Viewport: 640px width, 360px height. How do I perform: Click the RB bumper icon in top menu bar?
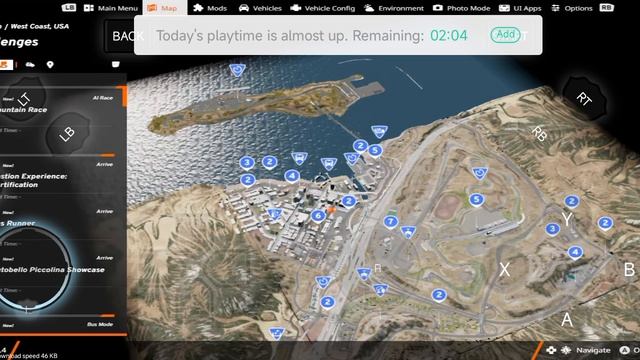coord(607,7)
